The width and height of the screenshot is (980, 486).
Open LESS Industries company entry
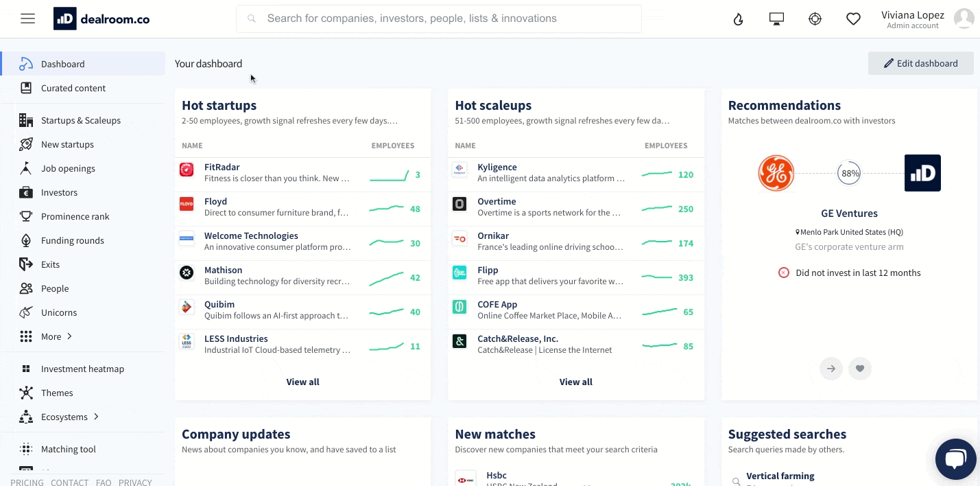click(x=302, y=346)
